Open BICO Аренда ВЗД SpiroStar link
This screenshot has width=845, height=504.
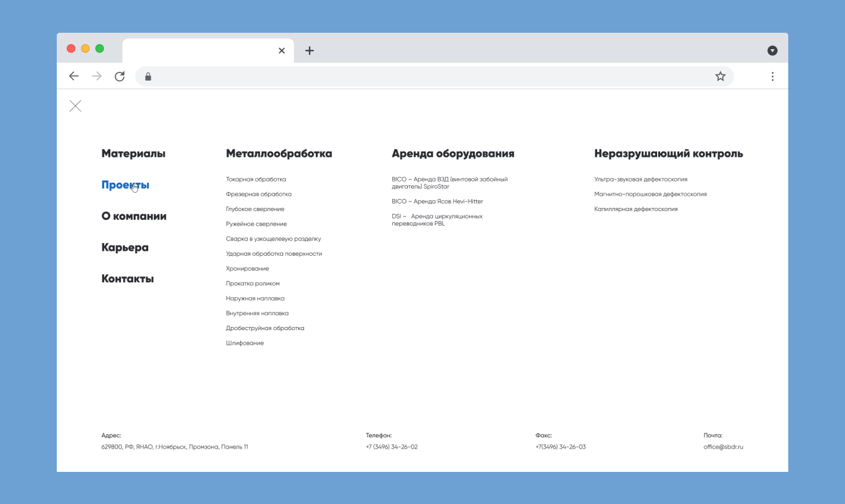coord(450,183)
